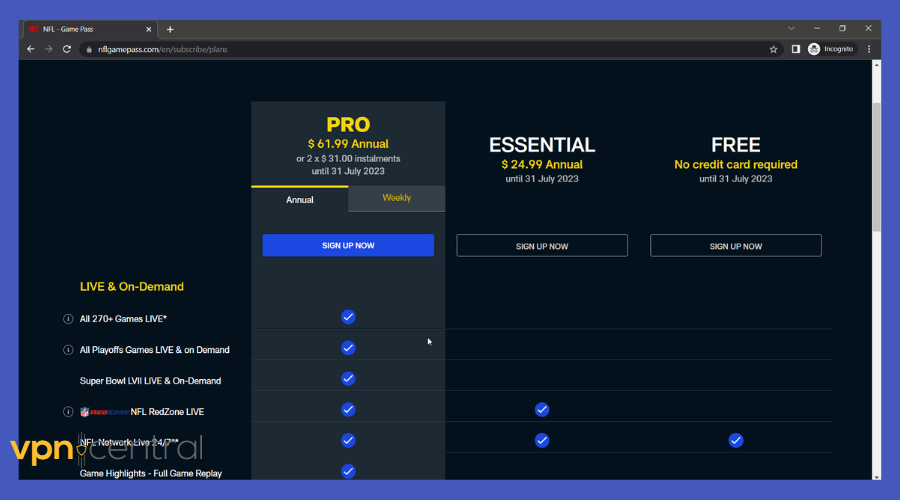Click the browser back arrow
Image resolution: width=900 pixels, height=500 pixels.
point(31,49)
